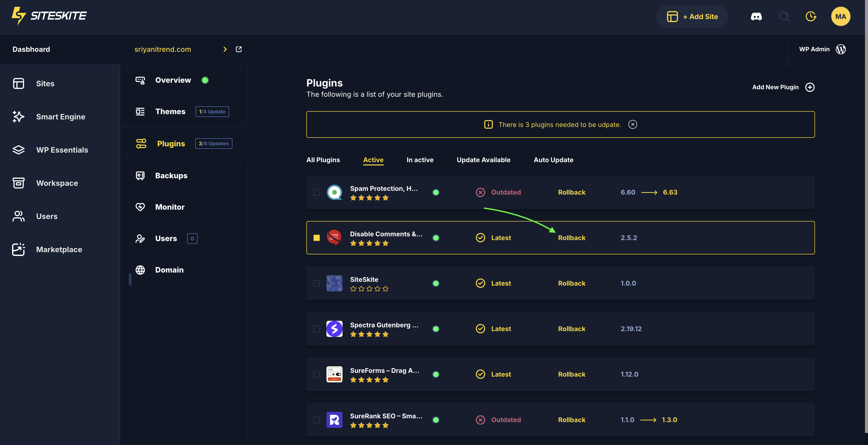Click green status dot for SiteSkite plugin

coord(436,283)
